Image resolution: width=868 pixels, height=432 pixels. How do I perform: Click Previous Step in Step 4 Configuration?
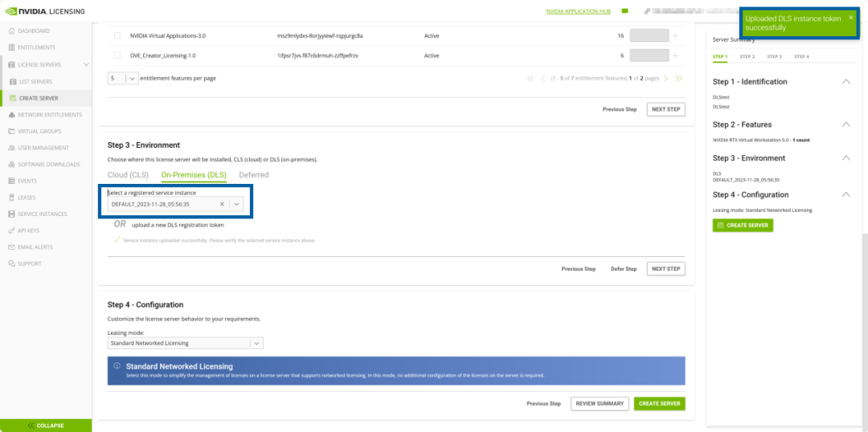543,404
